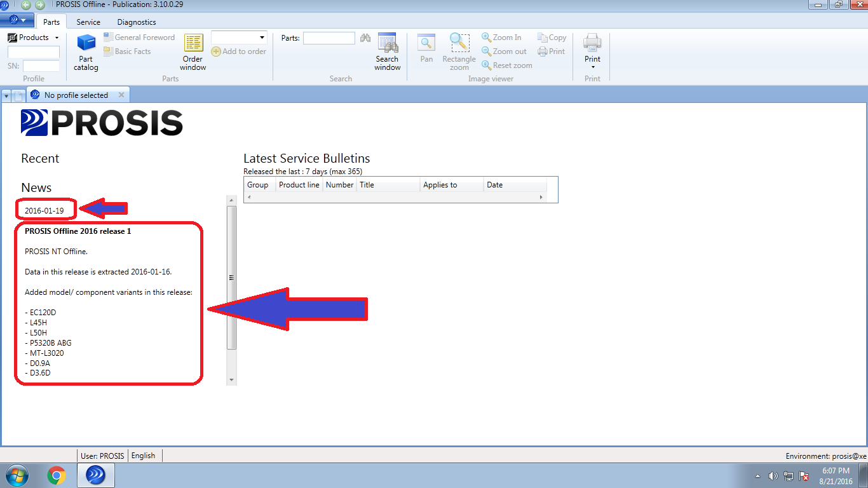Click the MT-L3020 model entry
Image resolution: width=868 pixels, height=488 pixels.
tap(44, 353)
